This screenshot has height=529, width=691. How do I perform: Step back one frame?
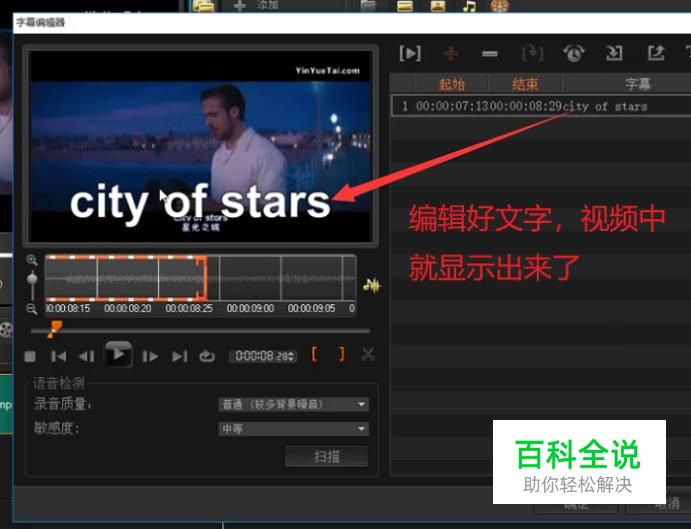tap(86, 356)
